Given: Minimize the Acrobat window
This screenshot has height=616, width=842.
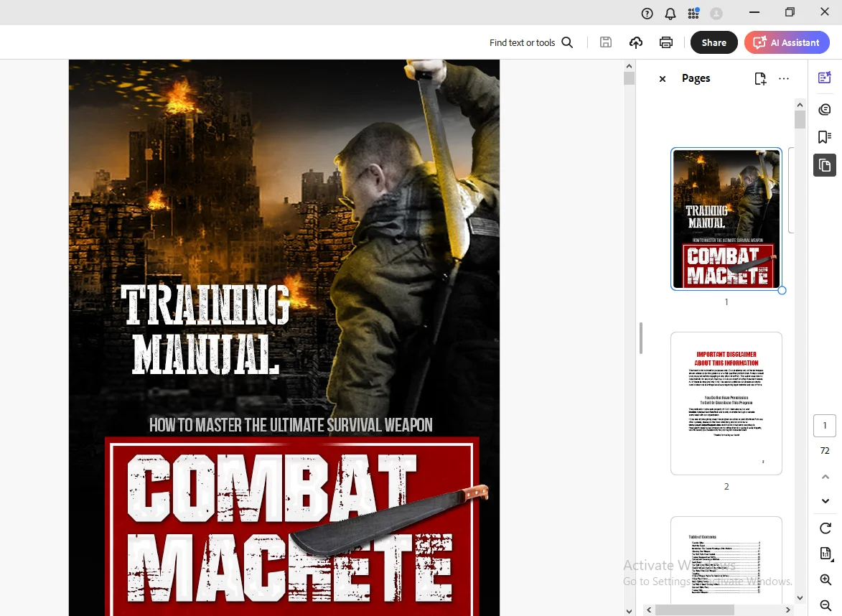Looking at the screenshot, I should [754, 11].
